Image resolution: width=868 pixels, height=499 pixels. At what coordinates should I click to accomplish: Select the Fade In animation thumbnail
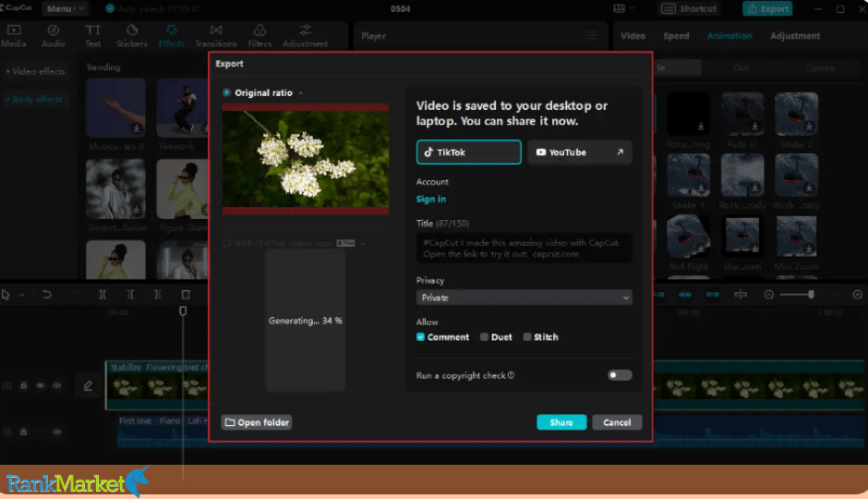coord(741,114)
